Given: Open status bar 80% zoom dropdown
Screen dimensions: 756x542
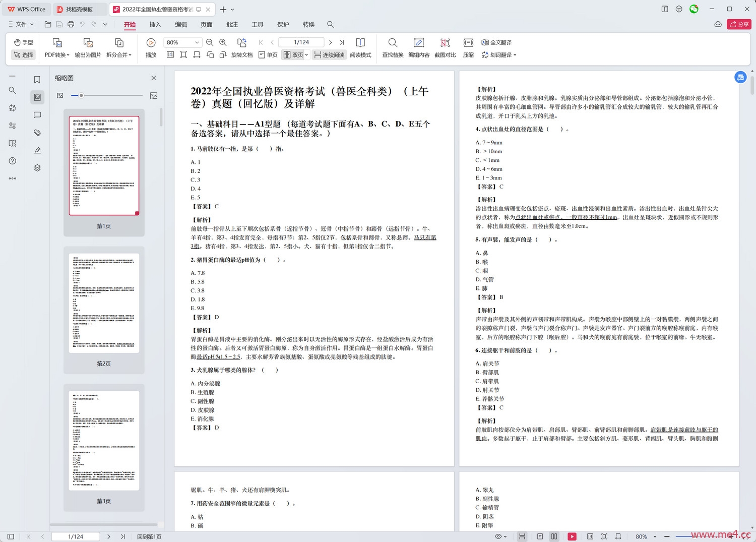Looking at the screenshot, I should (x=646, y=536).
